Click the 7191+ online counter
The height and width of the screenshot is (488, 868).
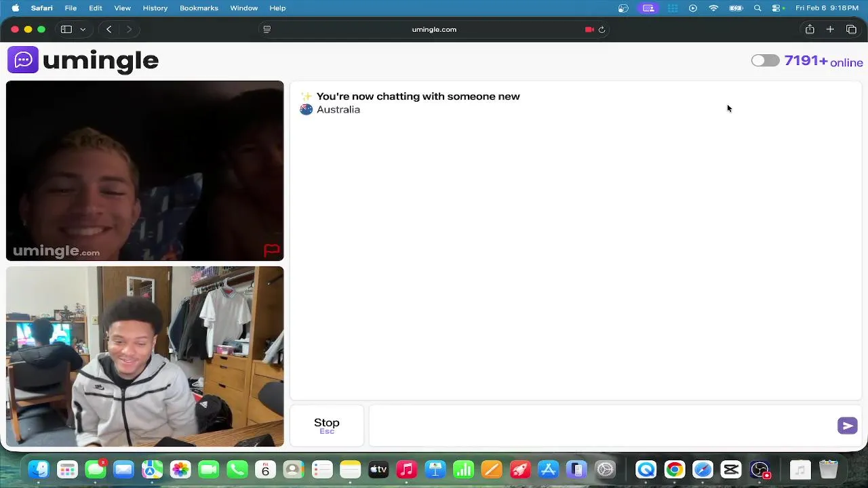pyautogui.click(x=823, y=61)
